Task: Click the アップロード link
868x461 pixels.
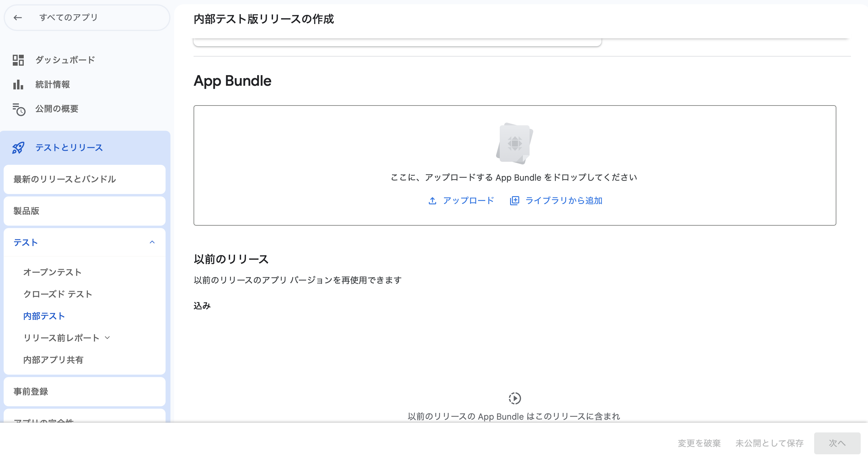Action: point(468,201)
